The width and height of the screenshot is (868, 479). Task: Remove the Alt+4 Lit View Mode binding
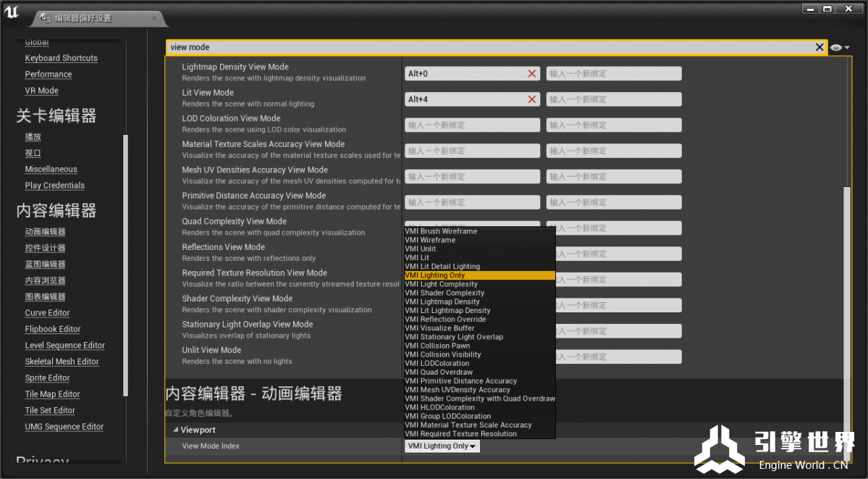(x=532, y=99)
